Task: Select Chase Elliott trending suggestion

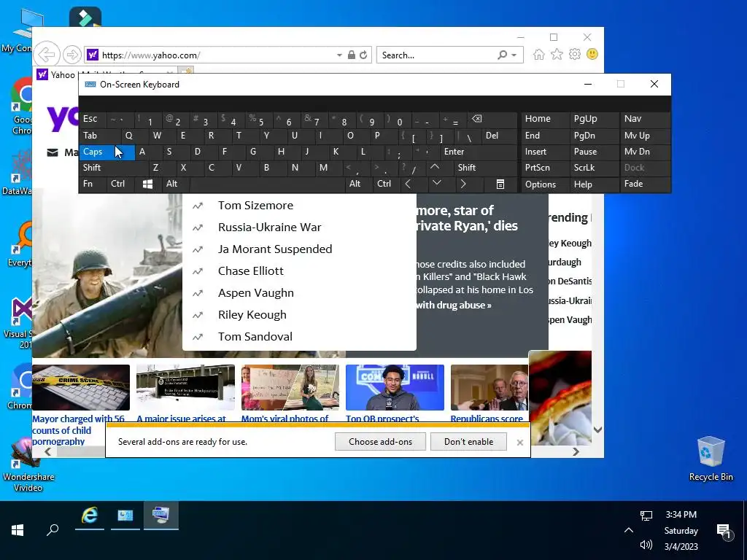Action: pos(299,271)
